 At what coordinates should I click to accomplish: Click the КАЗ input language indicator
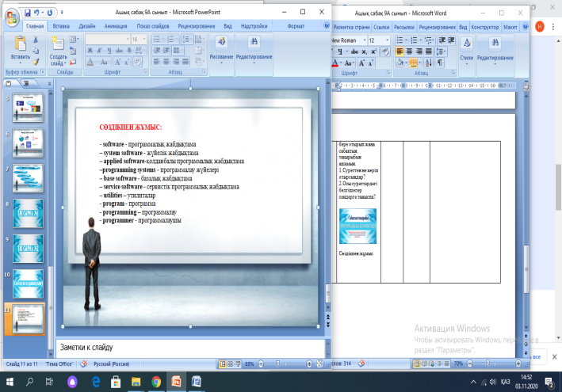(506, 382)
